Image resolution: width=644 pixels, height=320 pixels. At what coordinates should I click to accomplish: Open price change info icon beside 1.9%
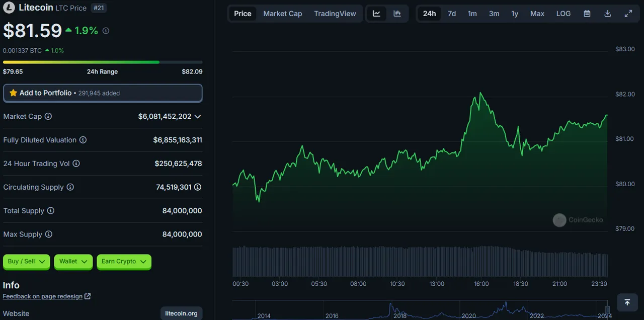pos(106,31)
